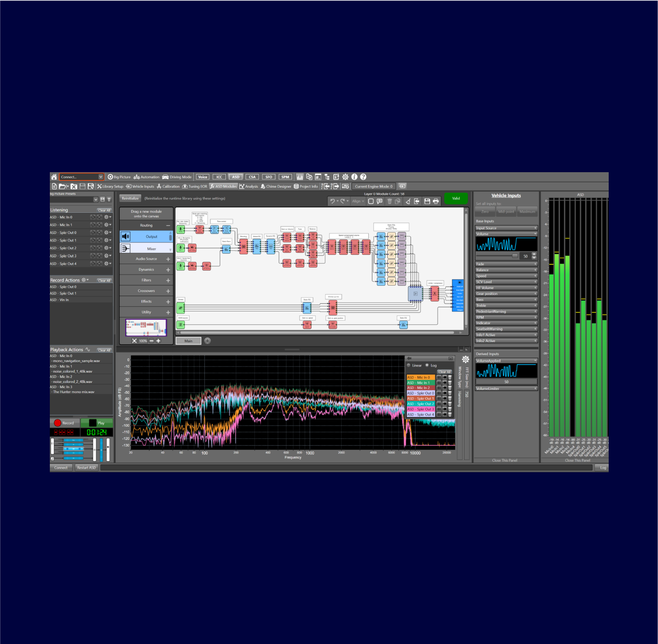Expand the Effects module category
Image resolution: width=658 pixels, height=644 pixels.
point(168,302)
